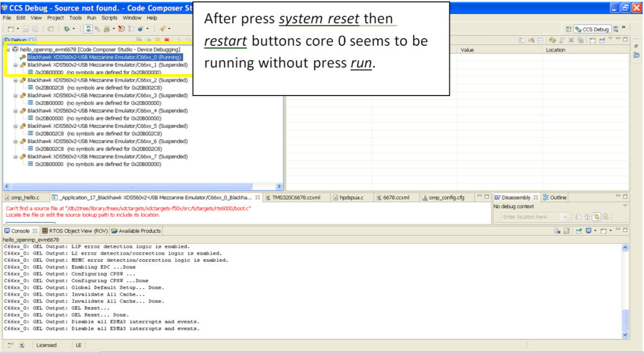Select the C66xx_0 (Running) core
644x353 pixels.
(x=104, y=57)
